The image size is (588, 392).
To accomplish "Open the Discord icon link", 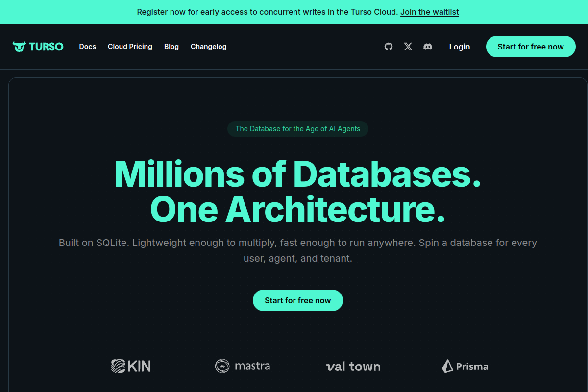I will pos(428,47).
